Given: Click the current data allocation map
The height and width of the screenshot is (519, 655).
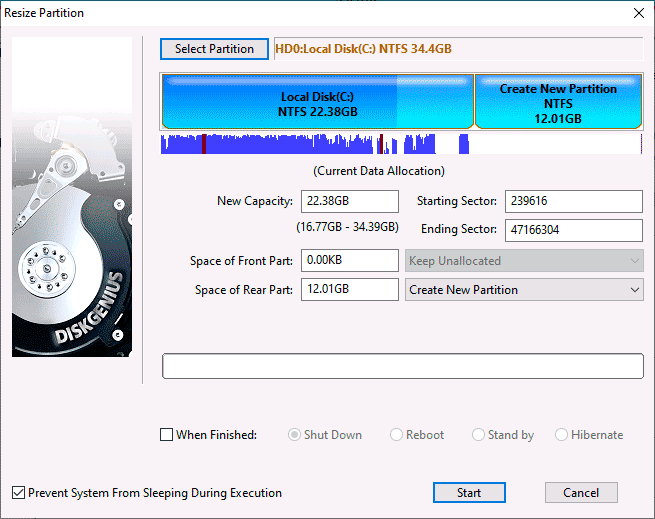Looking at the screenshot, I should coord(401,144).
